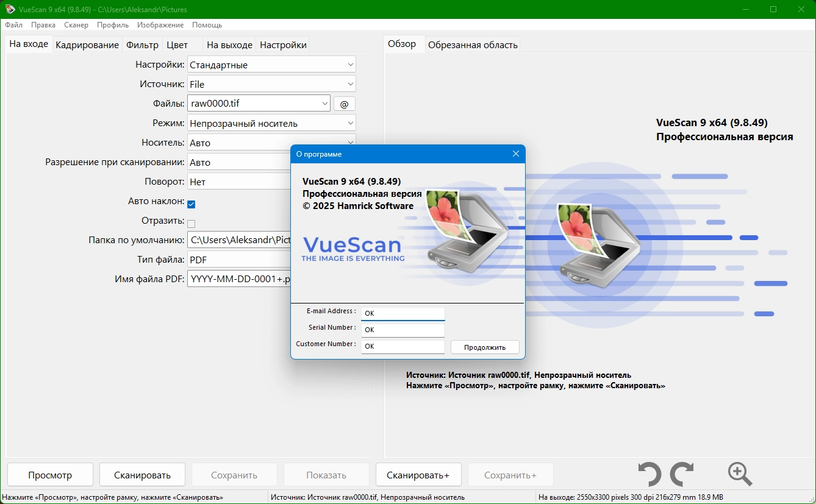The width and height of the screenshot is (816, 504).
Task: Click the rotate left arrow icon
Action: point(650,474)
